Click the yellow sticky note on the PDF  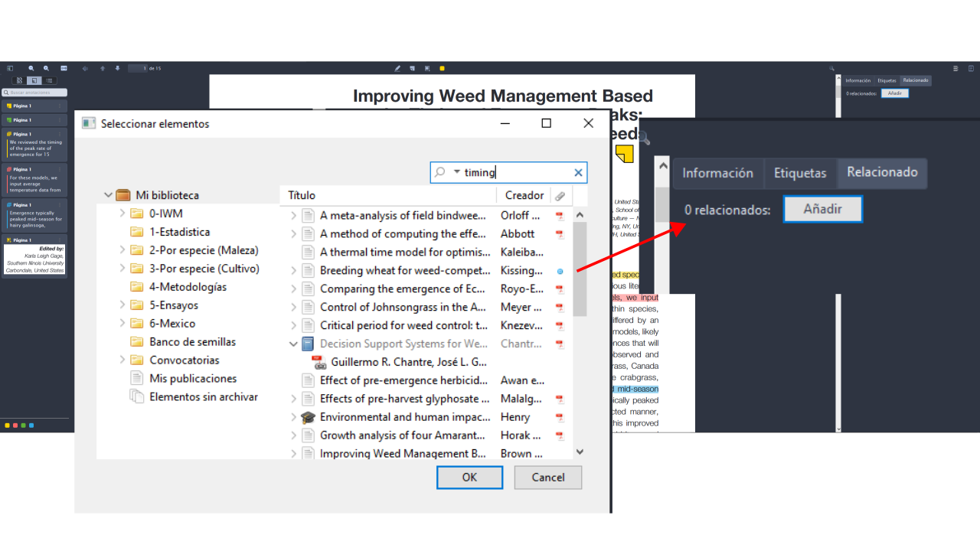pos(625,153)
